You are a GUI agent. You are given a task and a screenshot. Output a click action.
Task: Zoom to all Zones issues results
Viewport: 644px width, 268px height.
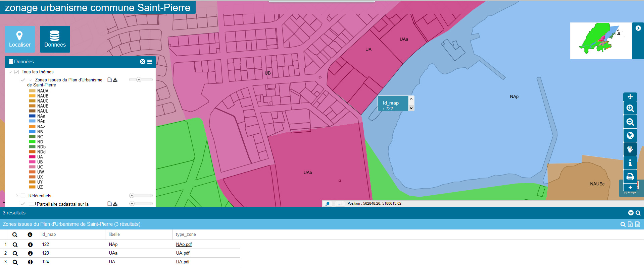click(623, 224)
